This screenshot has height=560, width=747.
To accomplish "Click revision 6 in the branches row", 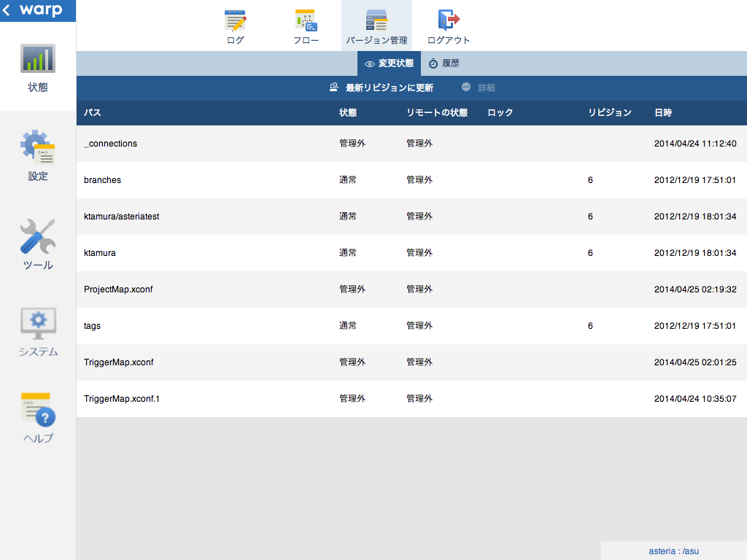I will pos(590,180).
